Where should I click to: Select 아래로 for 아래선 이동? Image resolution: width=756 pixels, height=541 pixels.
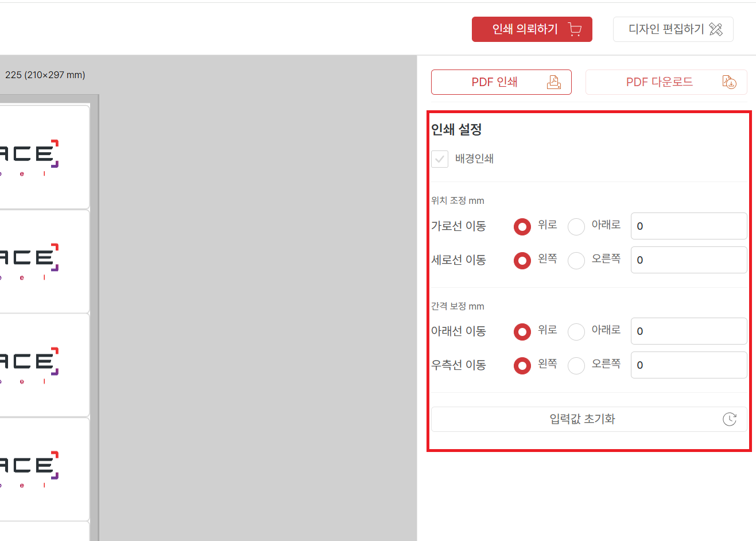coord(576,331)
